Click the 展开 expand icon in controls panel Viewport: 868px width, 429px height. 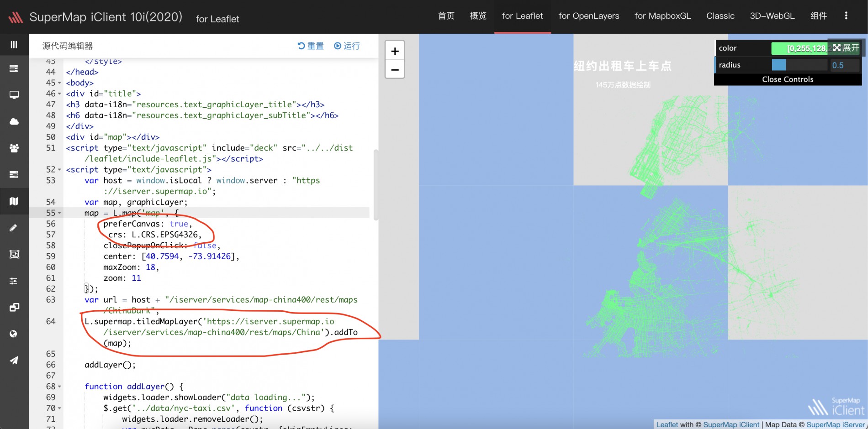(x=846, y=48)
